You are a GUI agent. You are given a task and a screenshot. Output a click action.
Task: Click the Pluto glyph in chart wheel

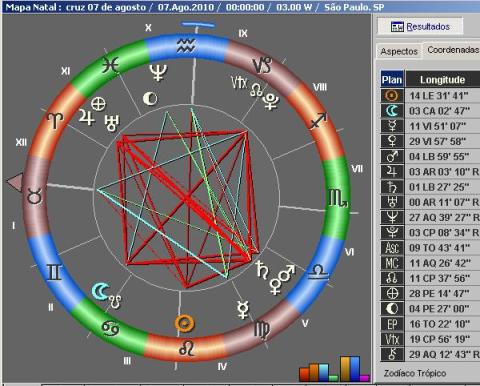point(271,101)
